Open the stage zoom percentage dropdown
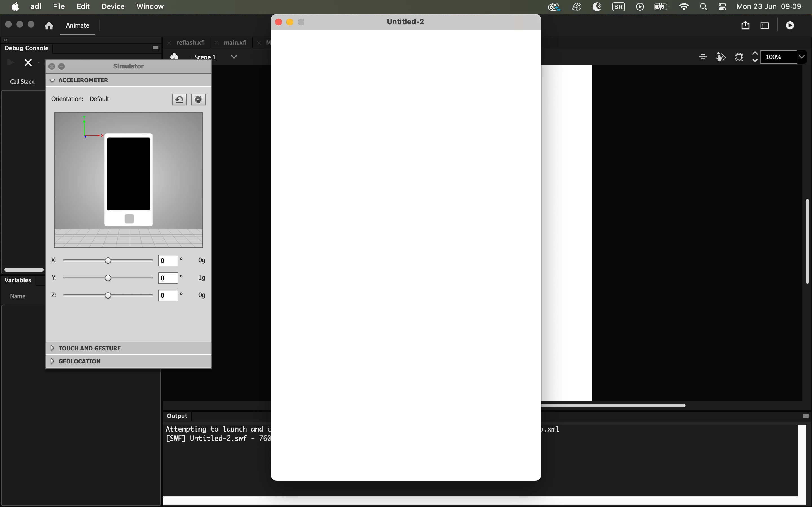The height and width of the screenshot is (507, 812). (x=802, y=57)
